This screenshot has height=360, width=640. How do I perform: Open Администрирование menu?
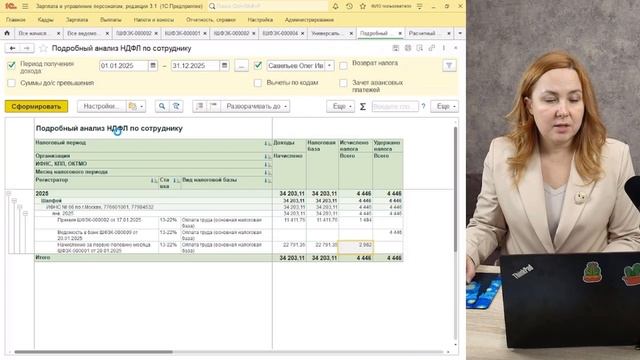[309, 20]
